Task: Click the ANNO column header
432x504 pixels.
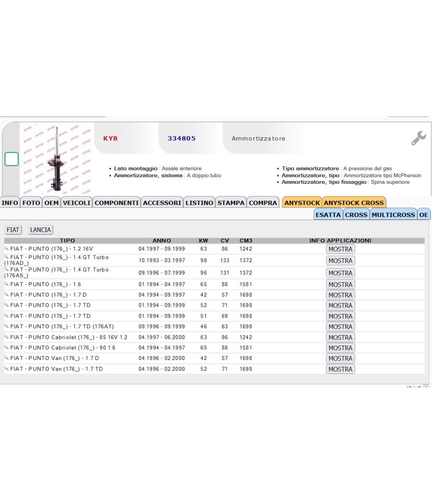Action: click(162, 240)
